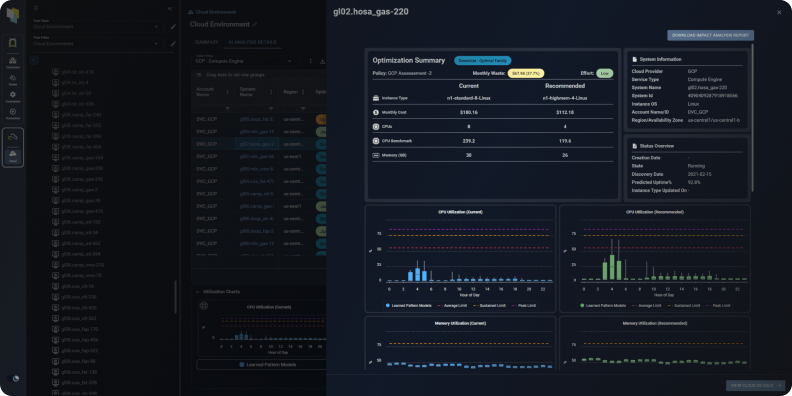Image resolution: width=792 pixels, height=396 pixels.
Task: Click the View Cloud Details button
Action: click(x=755, y=385)
